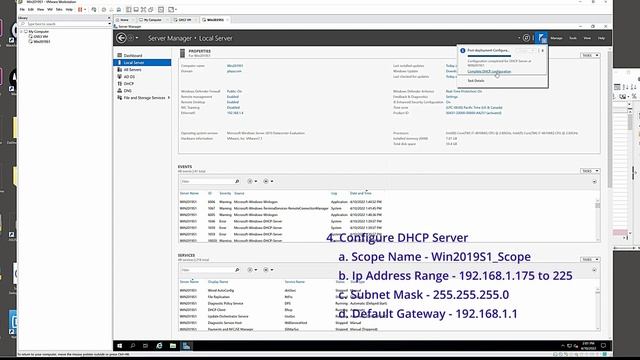Collapse My Computer in VMware library tree
Viewport: 640px width, 360px height.
click(x=22, y=31)
